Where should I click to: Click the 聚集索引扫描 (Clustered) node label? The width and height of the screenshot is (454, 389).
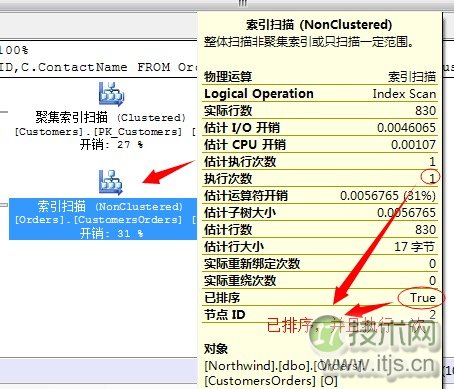(111, 117)
